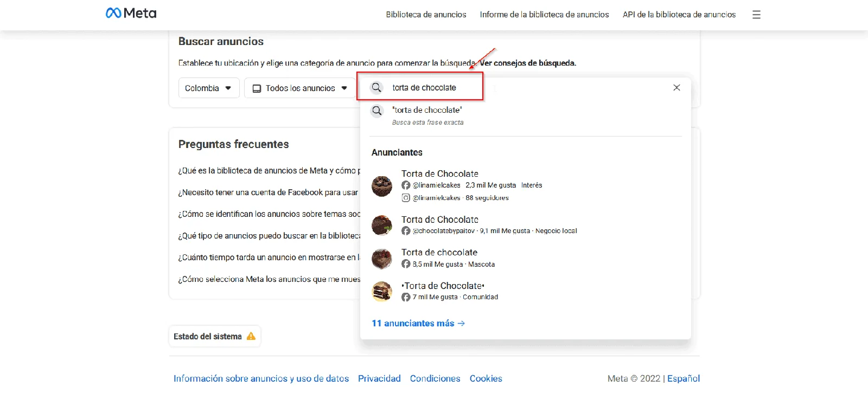The image size is (868, 399).
Task: Open API de la biblioteca de anuncios
Action: pyautogui.click(x=679, y=15)
